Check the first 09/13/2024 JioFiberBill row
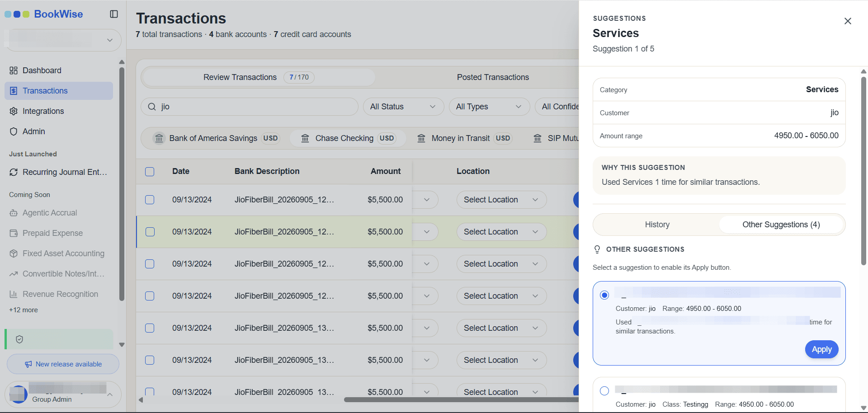Viewport: 868px width, 413px height. 150,200
